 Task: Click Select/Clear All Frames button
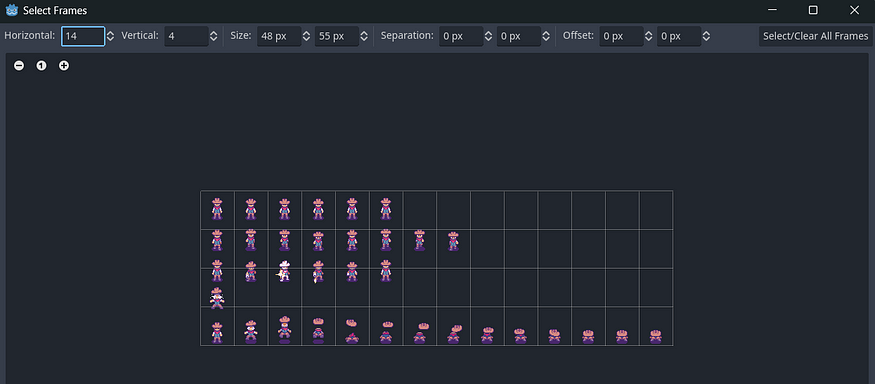[x=815, y=36]
